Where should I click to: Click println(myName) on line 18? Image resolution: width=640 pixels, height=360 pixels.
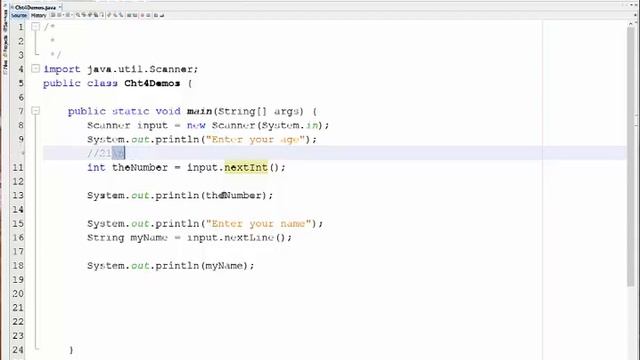click(x=202, y=266)
